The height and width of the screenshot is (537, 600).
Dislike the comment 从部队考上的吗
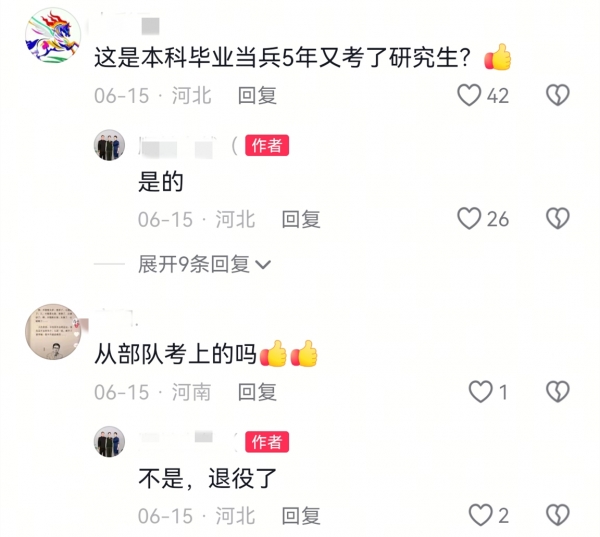(558, 392)
